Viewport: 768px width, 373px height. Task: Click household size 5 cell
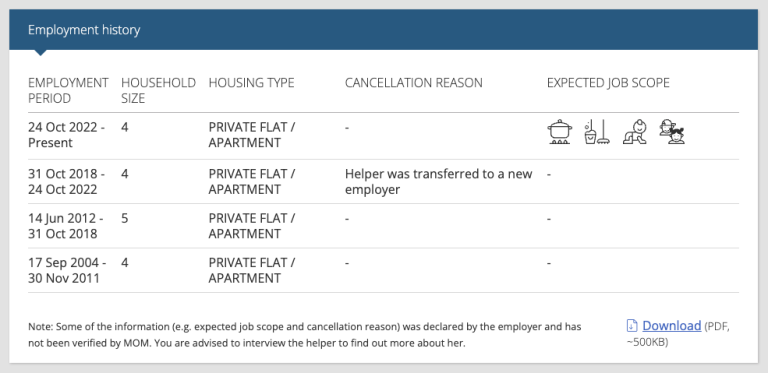click(x=124, y=218)
